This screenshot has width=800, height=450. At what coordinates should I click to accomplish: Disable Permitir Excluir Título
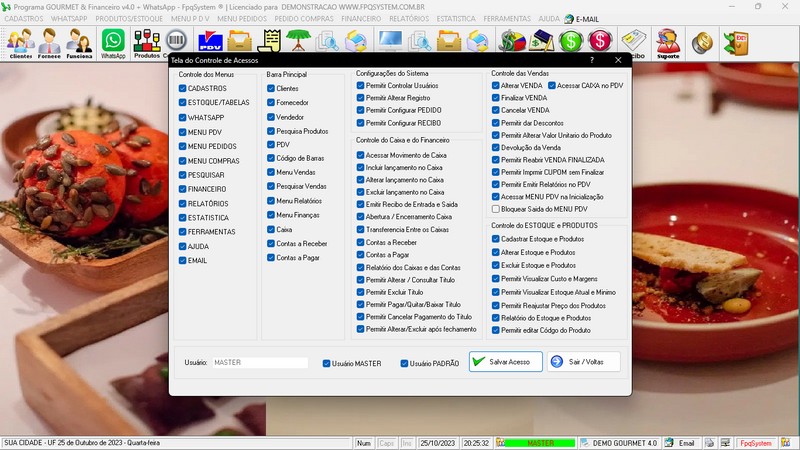click(360, 292)
